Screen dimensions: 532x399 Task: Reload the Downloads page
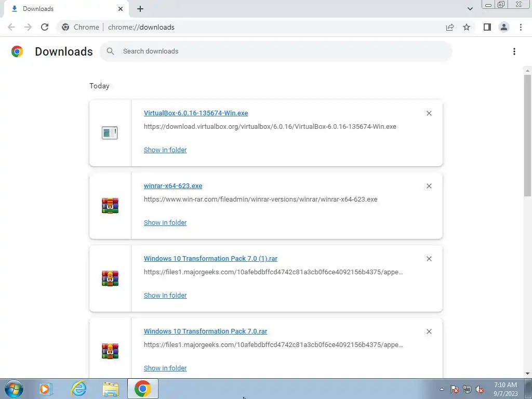[45, 27]
